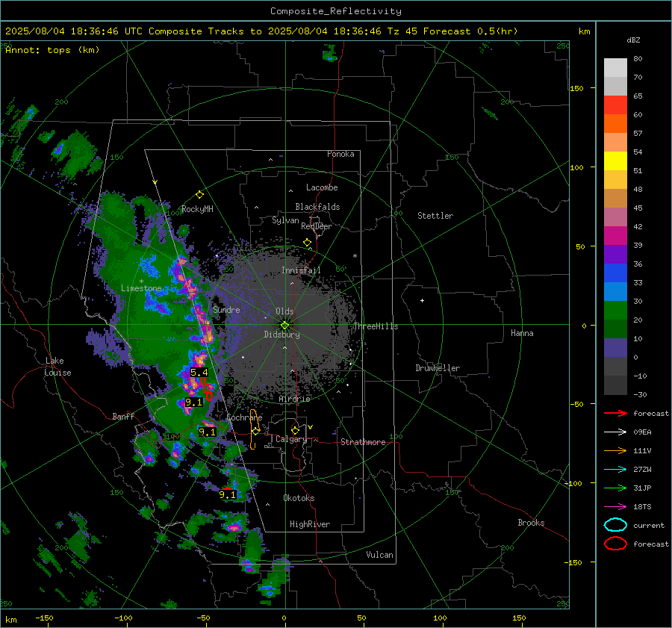Click the 'Annot: tops (km)' annotation label
672x628 pixels.
52,50
